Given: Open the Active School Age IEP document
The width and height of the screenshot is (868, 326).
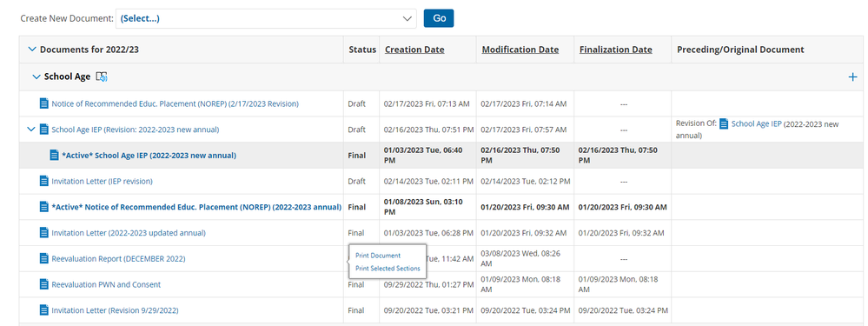Looking at the screenshot, I should click(x=149, y=156).
